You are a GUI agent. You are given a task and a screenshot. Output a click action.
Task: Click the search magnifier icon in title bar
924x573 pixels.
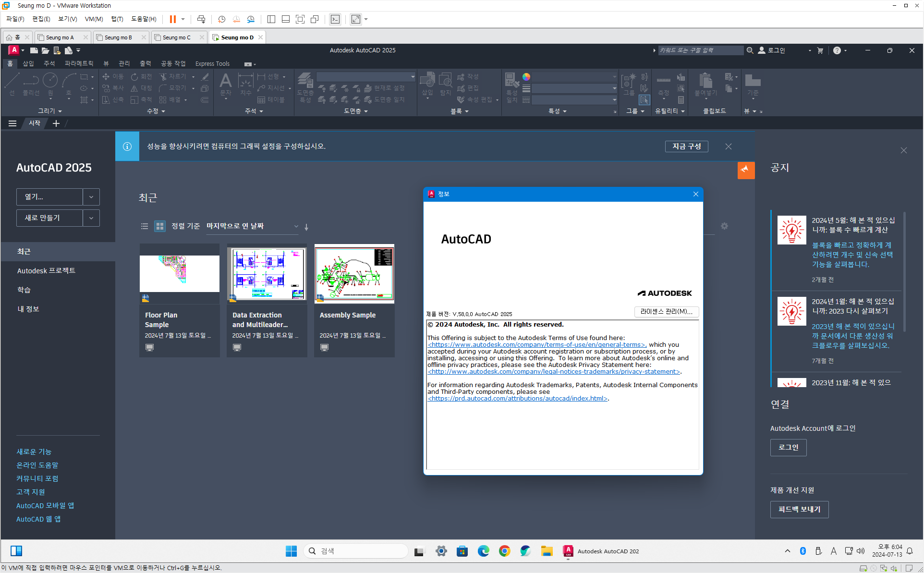click(x=750, y=50)
